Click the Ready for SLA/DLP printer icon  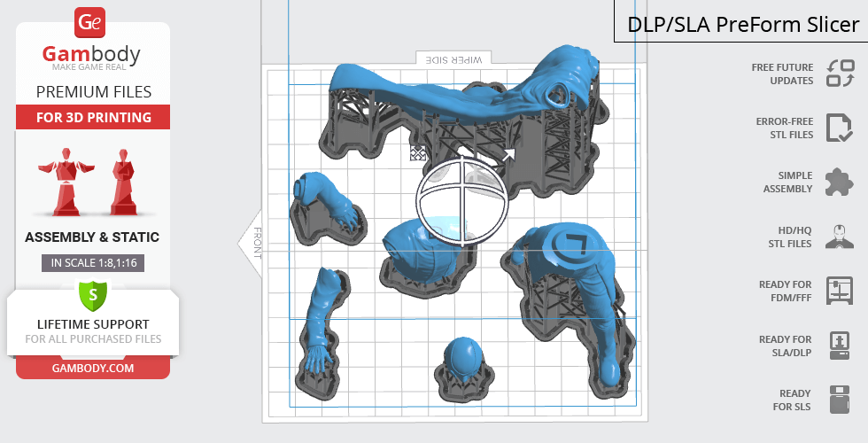click(839, 345)
